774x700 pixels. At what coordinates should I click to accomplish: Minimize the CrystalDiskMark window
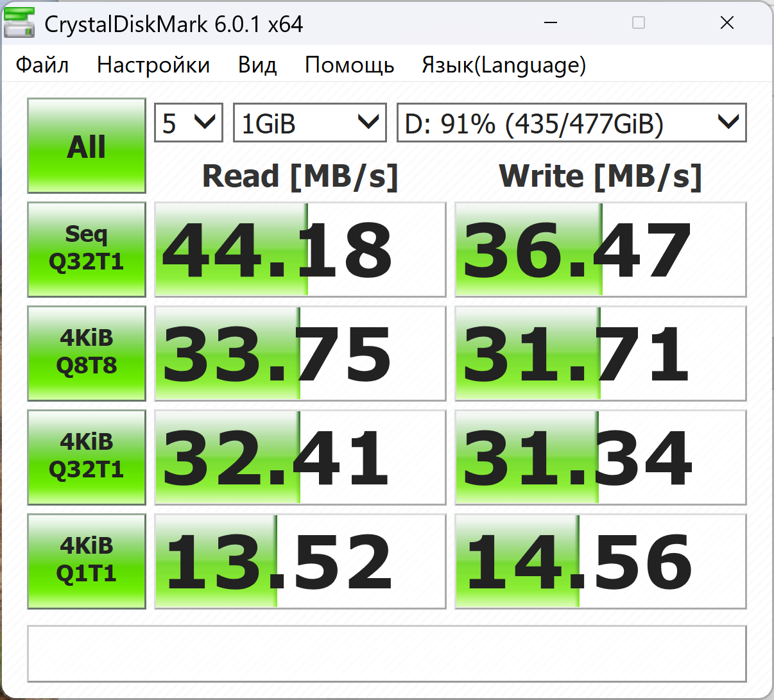tap(550, 23)
